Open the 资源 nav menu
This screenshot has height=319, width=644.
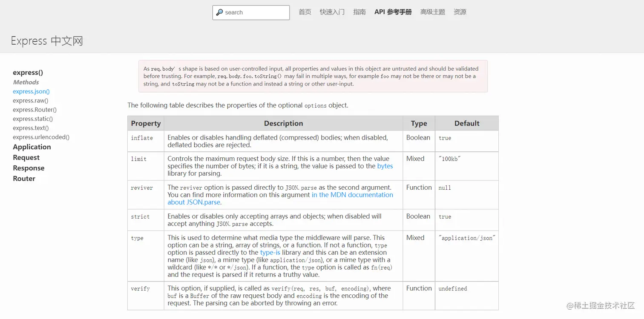(x=460, y=12)
